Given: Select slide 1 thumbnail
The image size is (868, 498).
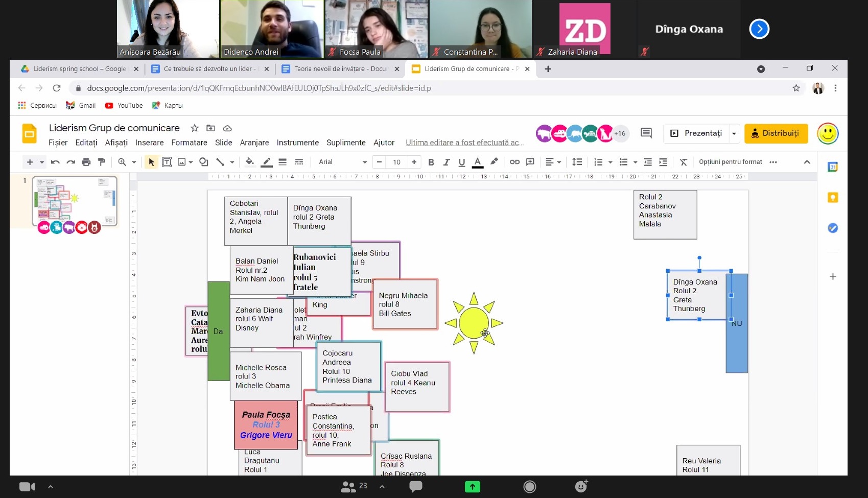Looking at the screenshot, I should [75, 202].
